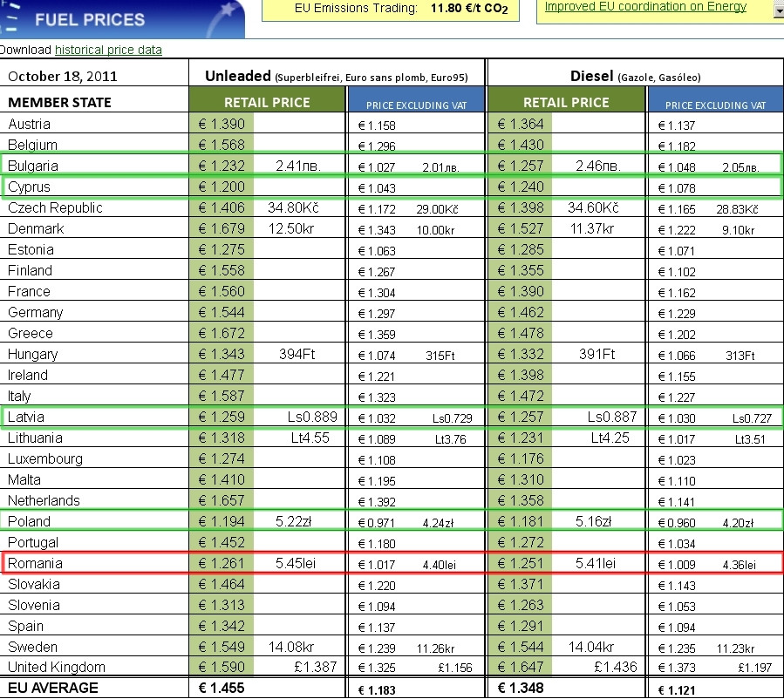Click the scroll arrow beside the Energy link

[x=777, y=10]
